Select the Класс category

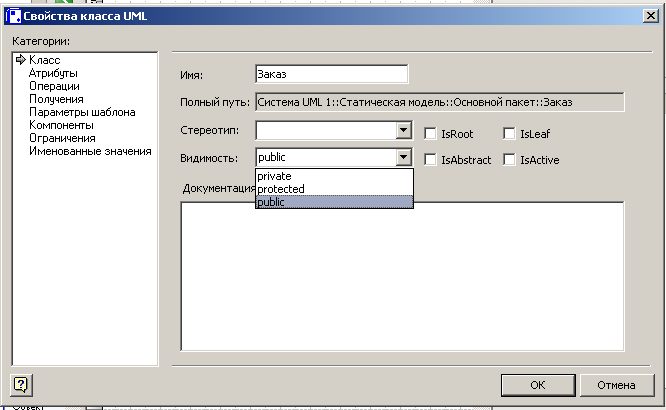[x=45, y=60]
